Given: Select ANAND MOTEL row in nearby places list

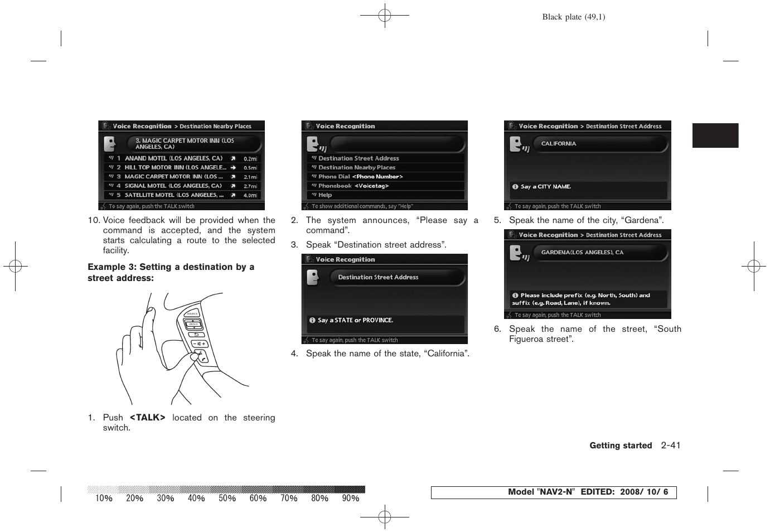Looking at the screenshot, I should [182, 158].
